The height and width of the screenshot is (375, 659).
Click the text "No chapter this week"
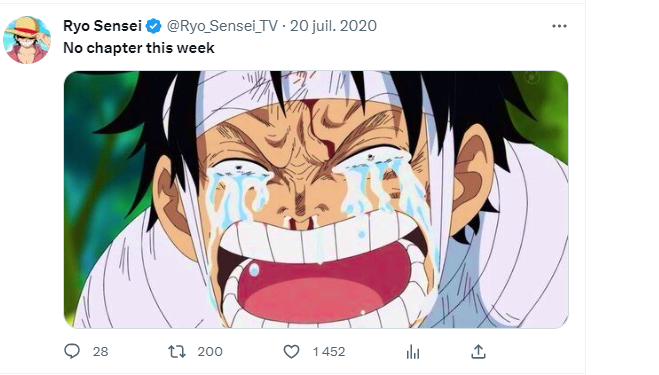coord(139,48)
